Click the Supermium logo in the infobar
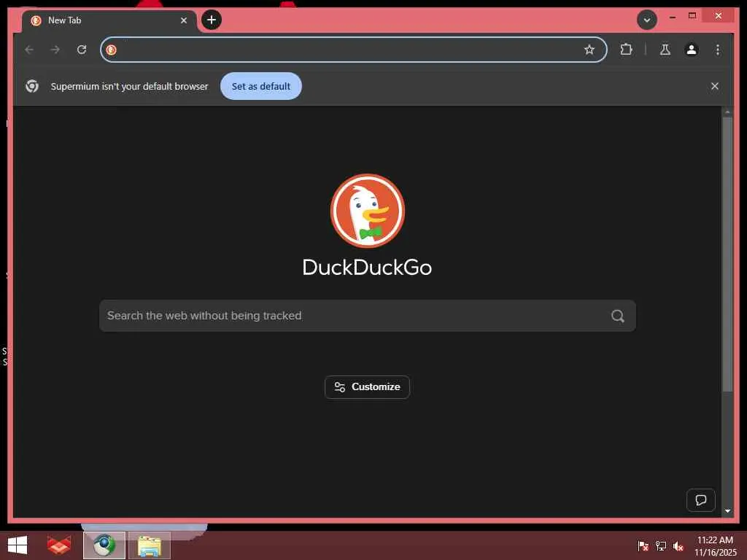 click(x=32, y=86)
